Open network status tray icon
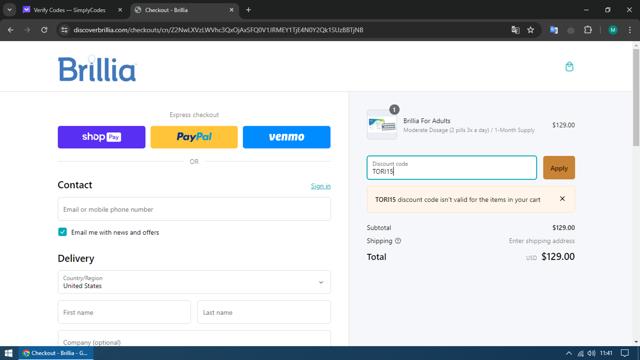Image resolution: width=640 pixels, height=360 pixels. click(x=580, y=353)
